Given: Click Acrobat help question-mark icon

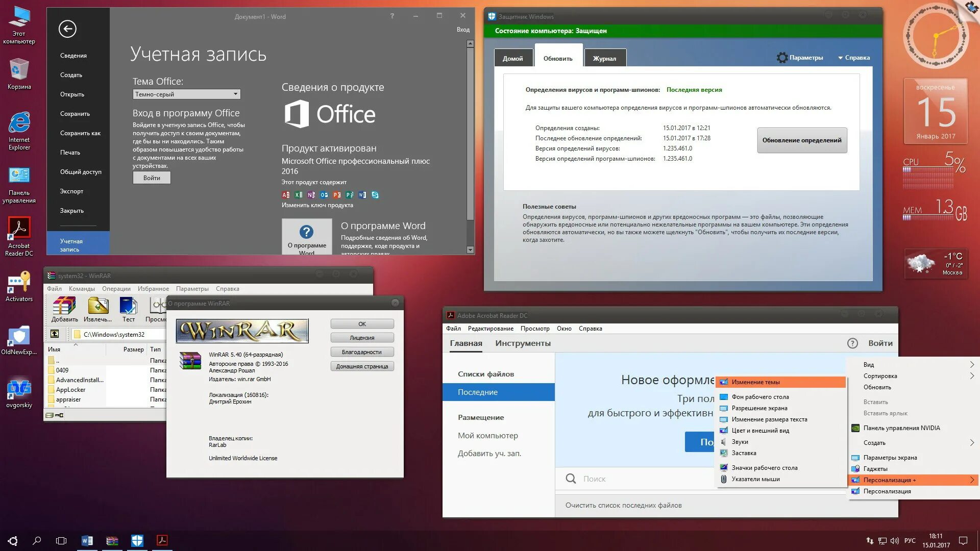Looking at the screenshot, I should tap(852, 343).
